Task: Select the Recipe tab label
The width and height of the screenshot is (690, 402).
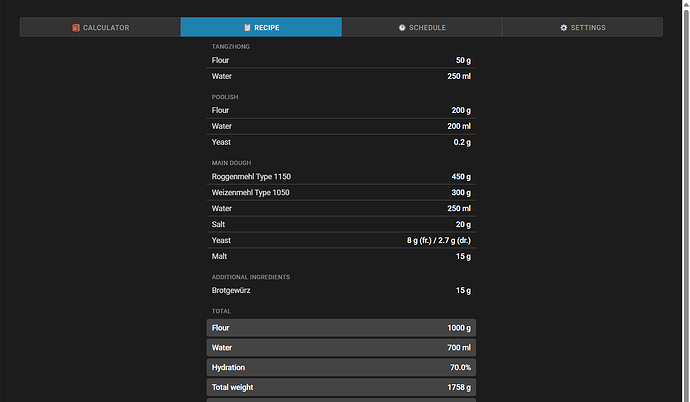Action: pyautogui.click(x=266, y=28)
